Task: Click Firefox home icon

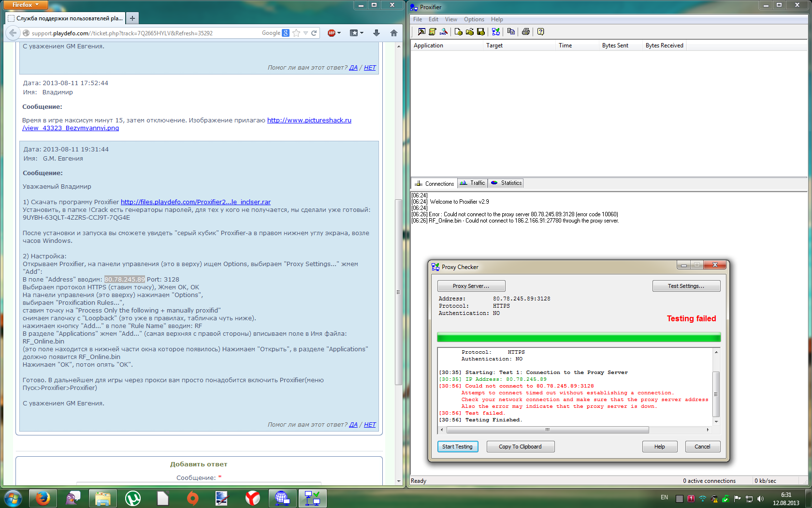Action: coord(394,33)
